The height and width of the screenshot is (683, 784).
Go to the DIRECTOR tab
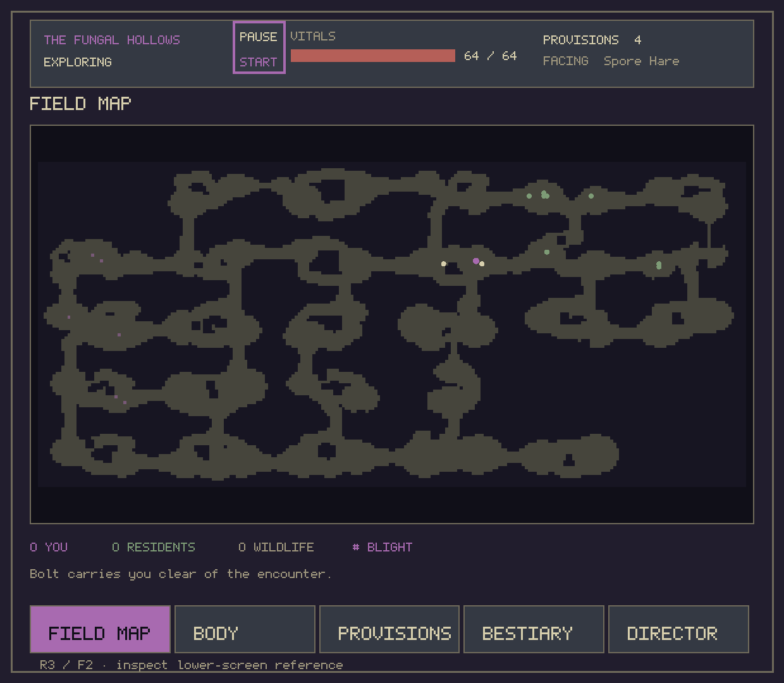tap(678, 629)
